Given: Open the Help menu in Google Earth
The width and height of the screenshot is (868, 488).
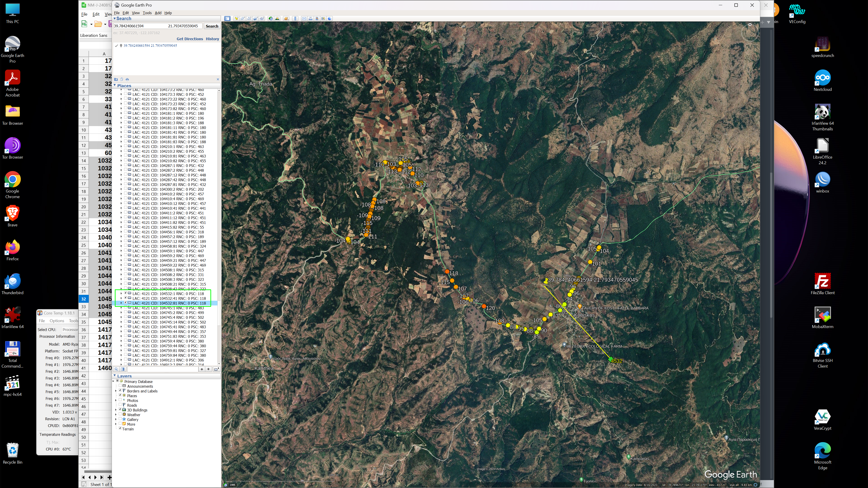Looking at the screenshot, I should coord(168,13).
